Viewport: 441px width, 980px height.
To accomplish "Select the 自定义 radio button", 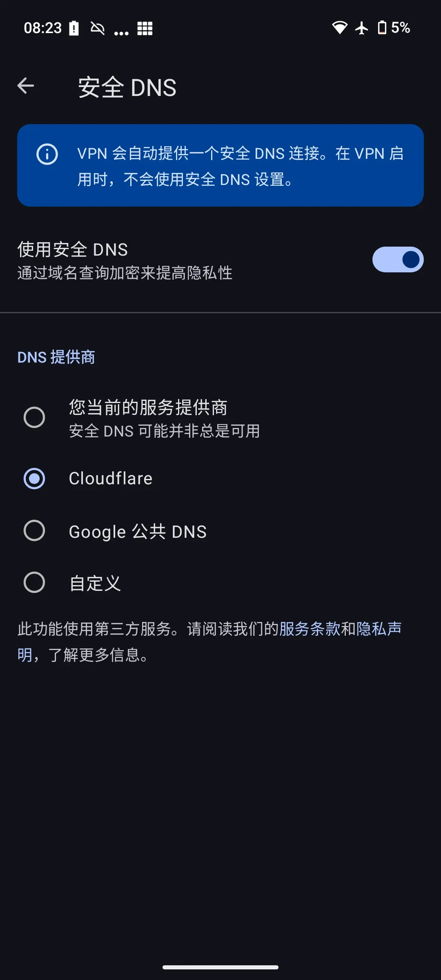I will pos(34,582).
